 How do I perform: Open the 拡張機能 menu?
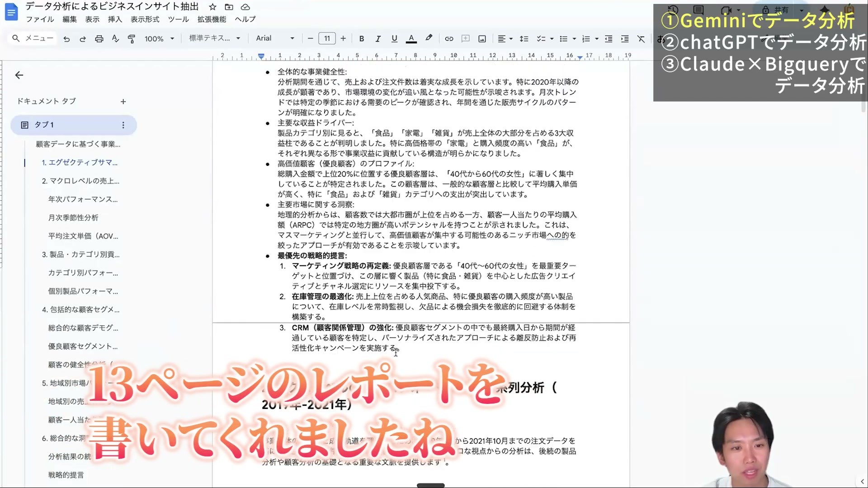click(x=212, y=19)
